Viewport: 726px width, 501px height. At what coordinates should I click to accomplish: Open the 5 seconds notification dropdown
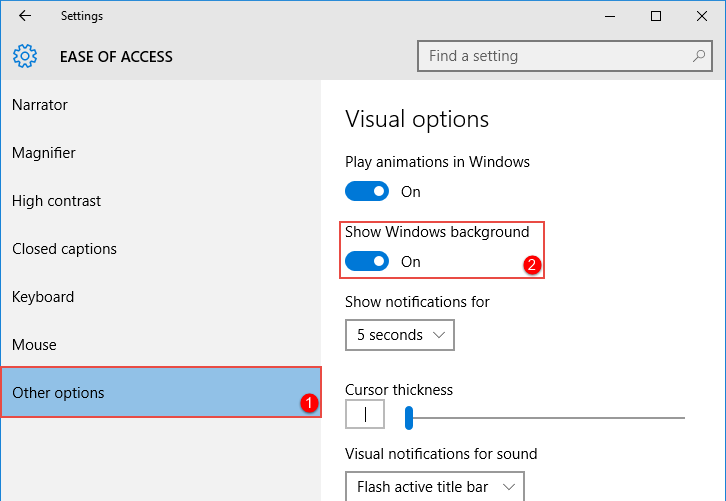[400, 335]
